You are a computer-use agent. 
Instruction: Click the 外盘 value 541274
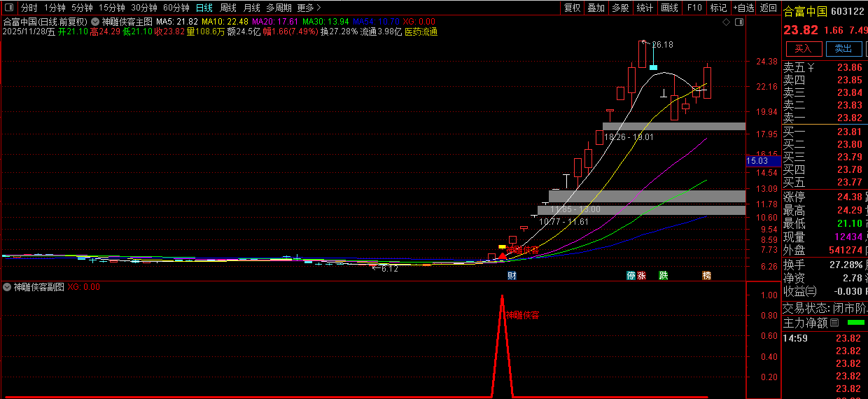pos(846,250)
